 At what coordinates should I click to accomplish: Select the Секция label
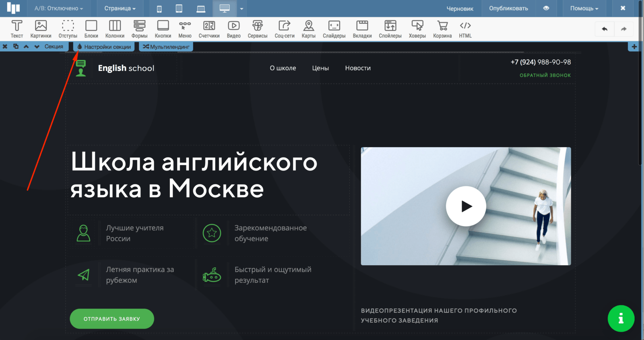coord(54,47)
